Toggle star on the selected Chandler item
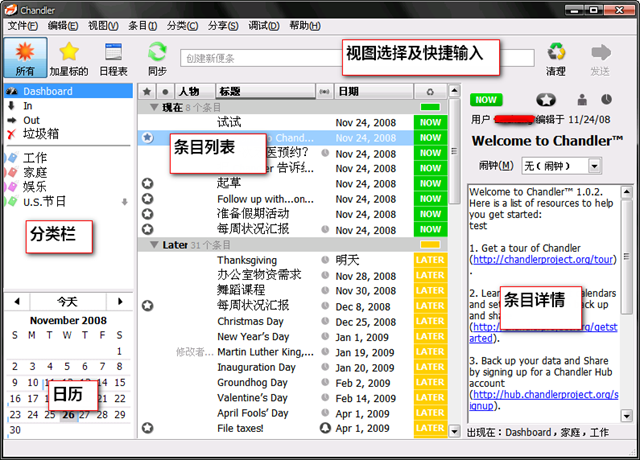Screen dimensions: 640x460 pos(147,138)
